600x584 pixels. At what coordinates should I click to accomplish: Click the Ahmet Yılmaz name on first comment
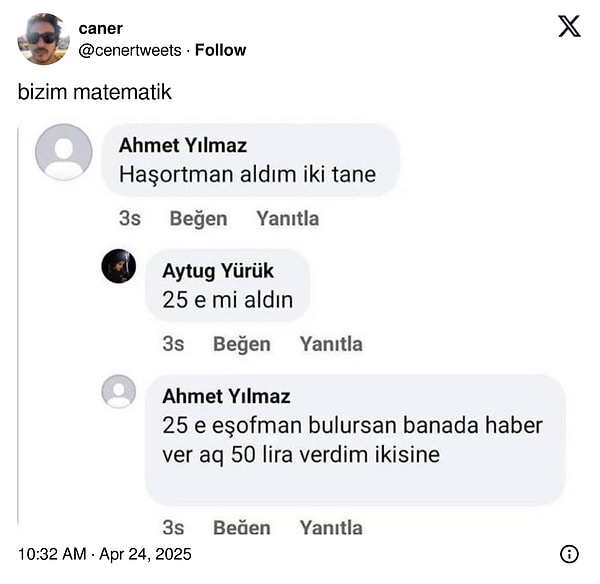(182, 146)
